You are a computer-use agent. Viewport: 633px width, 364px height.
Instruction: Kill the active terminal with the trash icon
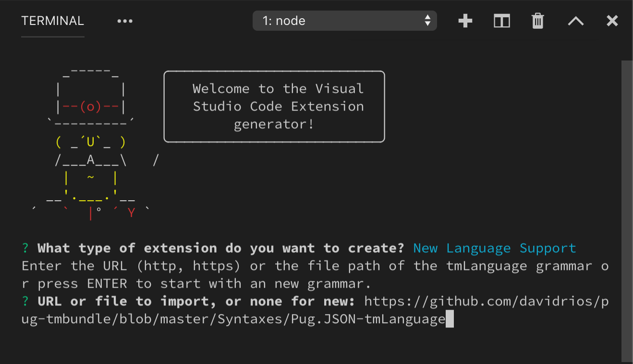[x=537, y=21]
